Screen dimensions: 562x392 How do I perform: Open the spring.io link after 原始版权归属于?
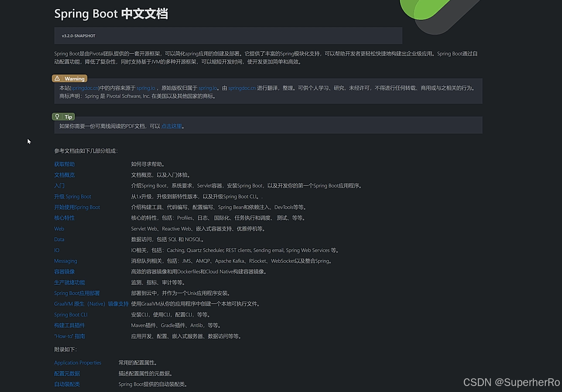pyautogui.click(x=208, y=88)
